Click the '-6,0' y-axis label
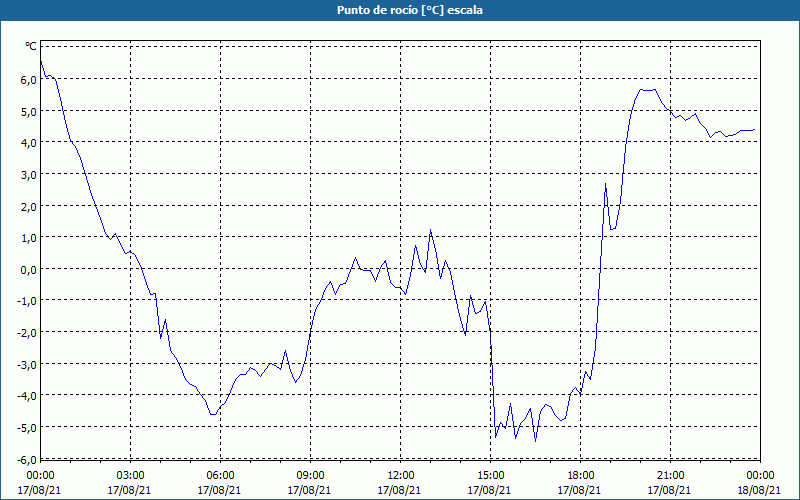 click(26, 460)
